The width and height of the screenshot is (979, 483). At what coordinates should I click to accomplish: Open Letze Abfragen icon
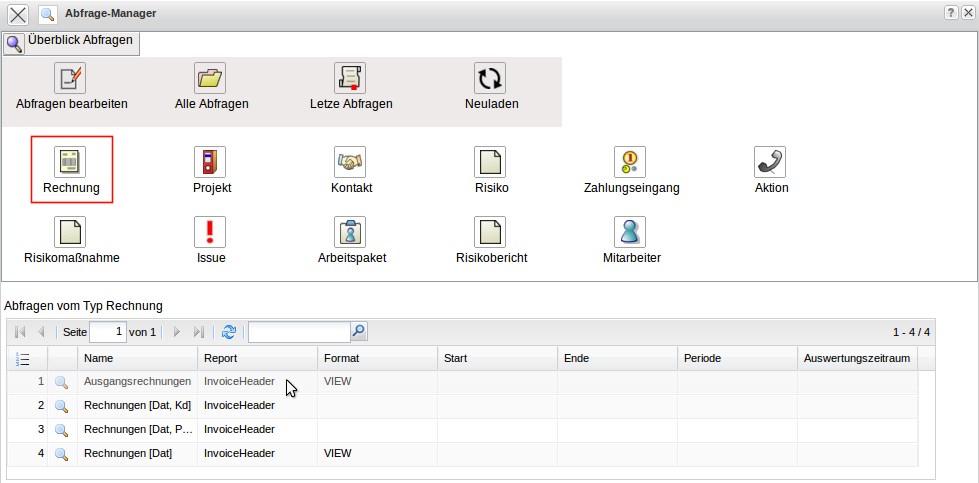350,79
